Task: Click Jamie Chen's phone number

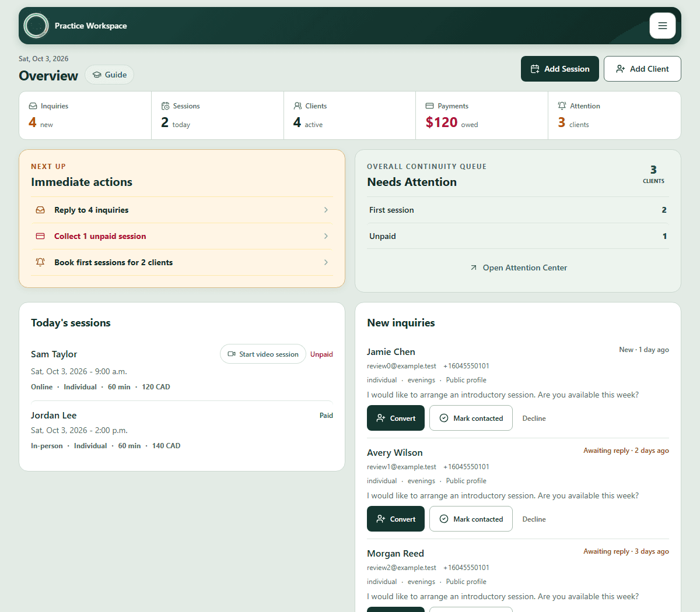Action: point(466,366)
